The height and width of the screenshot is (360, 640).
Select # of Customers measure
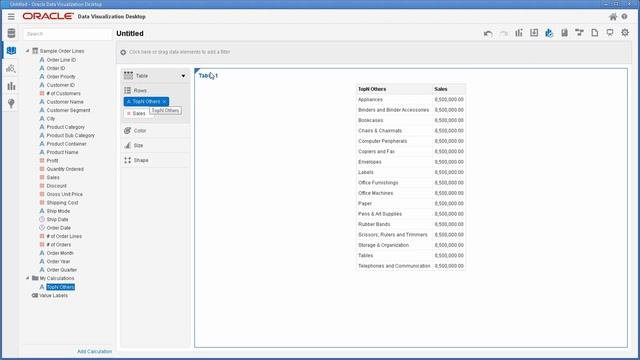pos(63,93)
